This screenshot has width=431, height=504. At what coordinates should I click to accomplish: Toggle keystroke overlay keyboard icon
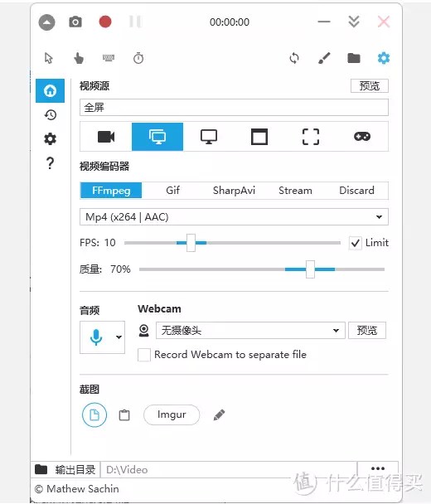point(109,58)
